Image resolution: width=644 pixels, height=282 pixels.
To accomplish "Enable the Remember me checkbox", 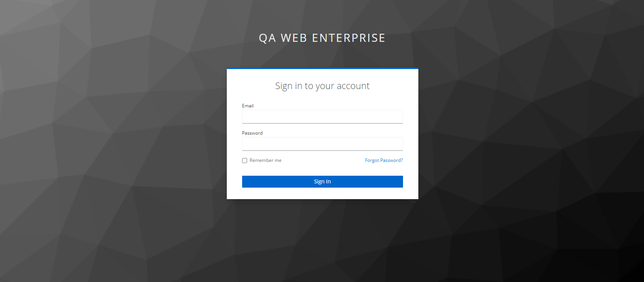I will 244,161.
